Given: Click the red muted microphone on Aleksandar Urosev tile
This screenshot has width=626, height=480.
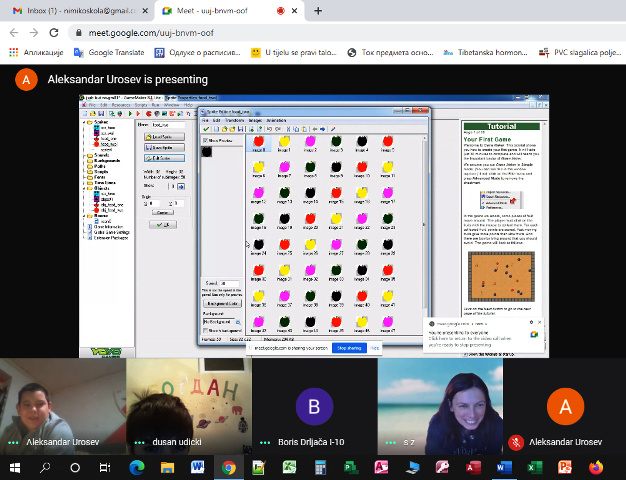Looking at the screenshot, I should [x=516, y=442].
